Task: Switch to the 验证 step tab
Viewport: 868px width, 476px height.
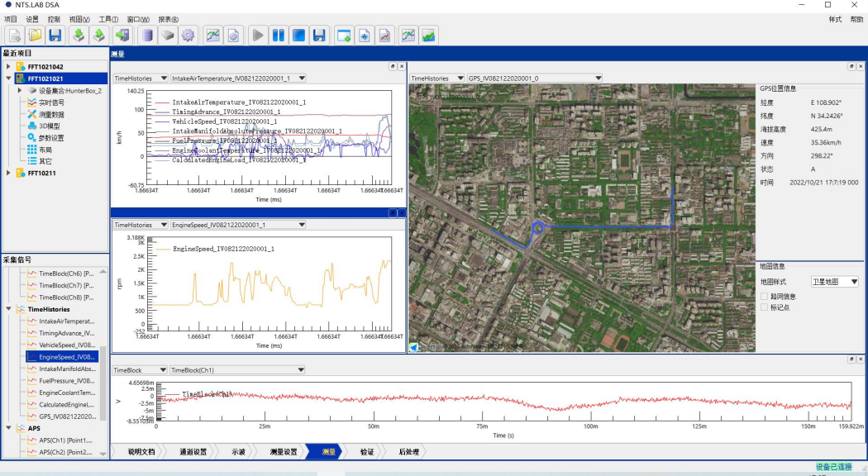Action: click(x=367, y=452)
